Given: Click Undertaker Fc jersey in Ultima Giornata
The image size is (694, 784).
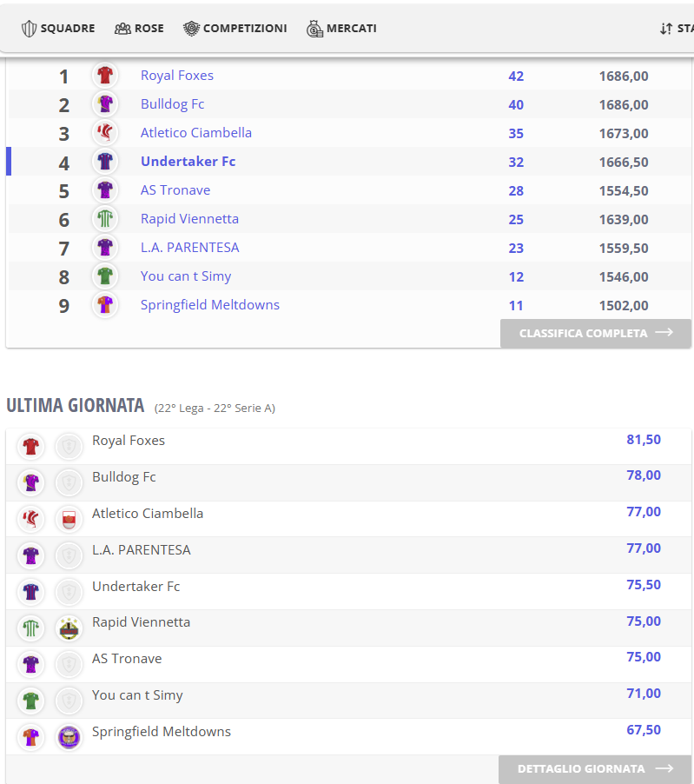Looking at the screenshot, I should (31, 592).
